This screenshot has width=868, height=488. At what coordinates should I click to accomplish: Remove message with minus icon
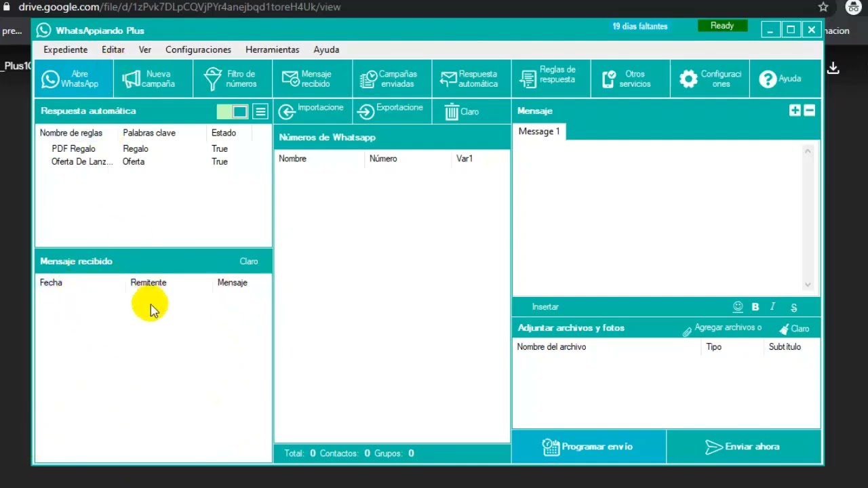click(x=809, y=110)
